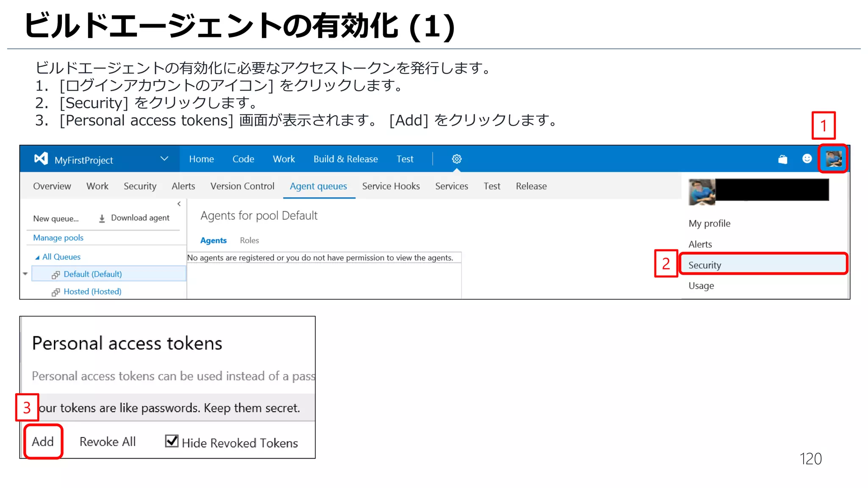Collapse the left pane with the chevron
The width and height of the screenshot is (868, 488).
(179, 204)
